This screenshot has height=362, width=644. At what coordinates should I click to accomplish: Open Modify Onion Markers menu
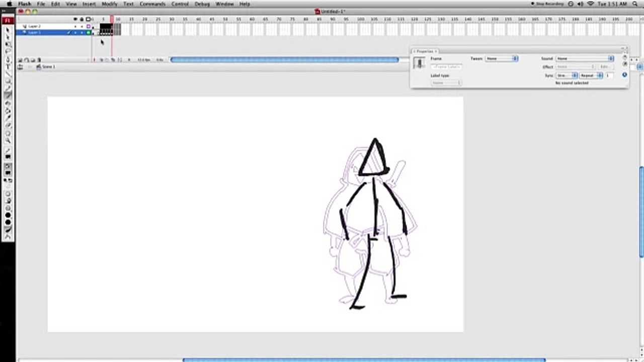(x=119, y=60)
